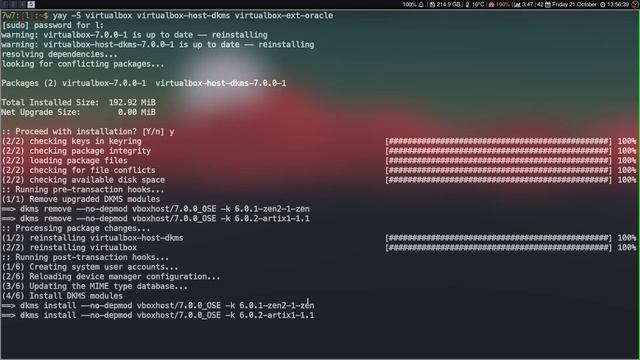This screenshot has height=360, width=640.
Task: Click the thermometer temperature icon
Action: point(467,4)
